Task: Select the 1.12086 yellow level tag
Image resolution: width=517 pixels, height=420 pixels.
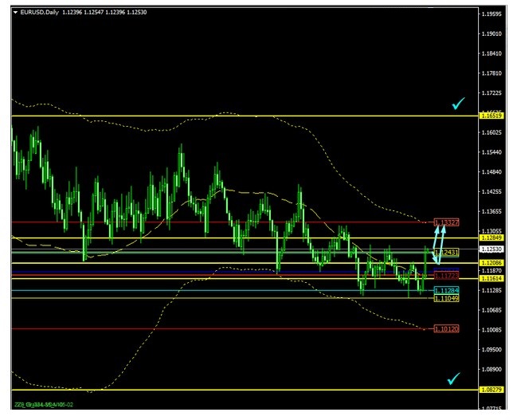Action: tap(492, 262)
